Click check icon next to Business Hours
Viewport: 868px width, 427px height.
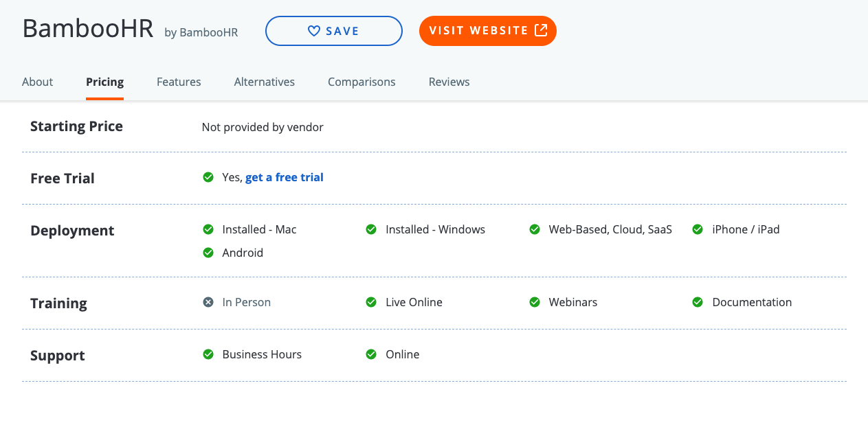coord(208,354)
